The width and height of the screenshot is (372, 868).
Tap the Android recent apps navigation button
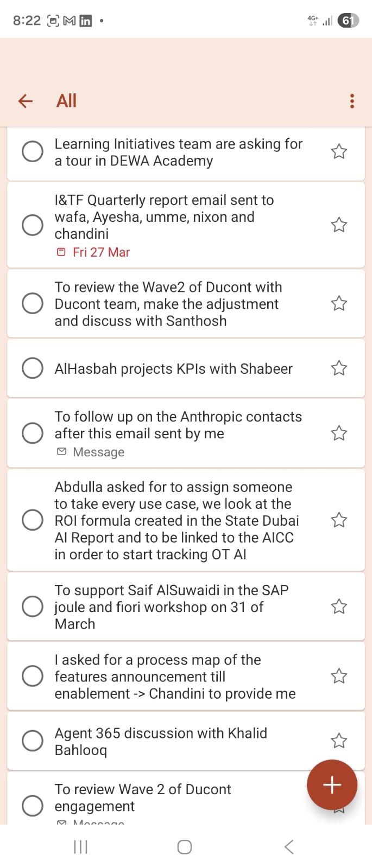click(80, 847)
